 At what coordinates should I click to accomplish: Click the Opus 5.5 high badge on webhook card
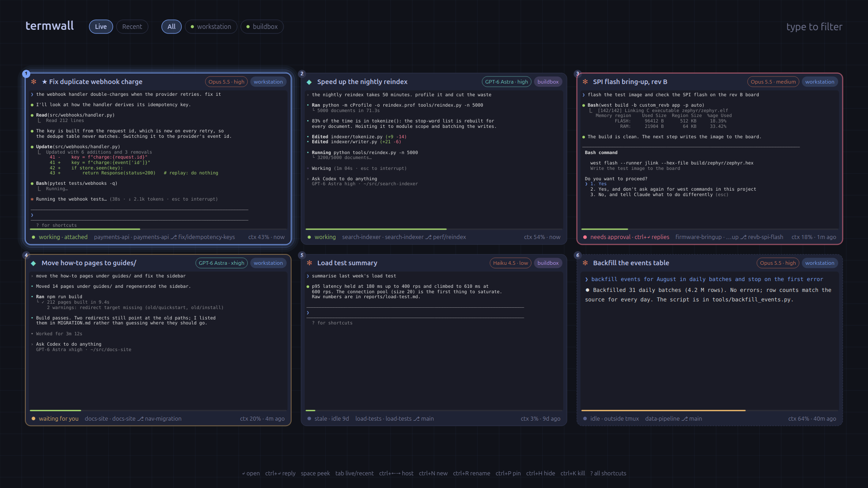[x=226, y=82]
